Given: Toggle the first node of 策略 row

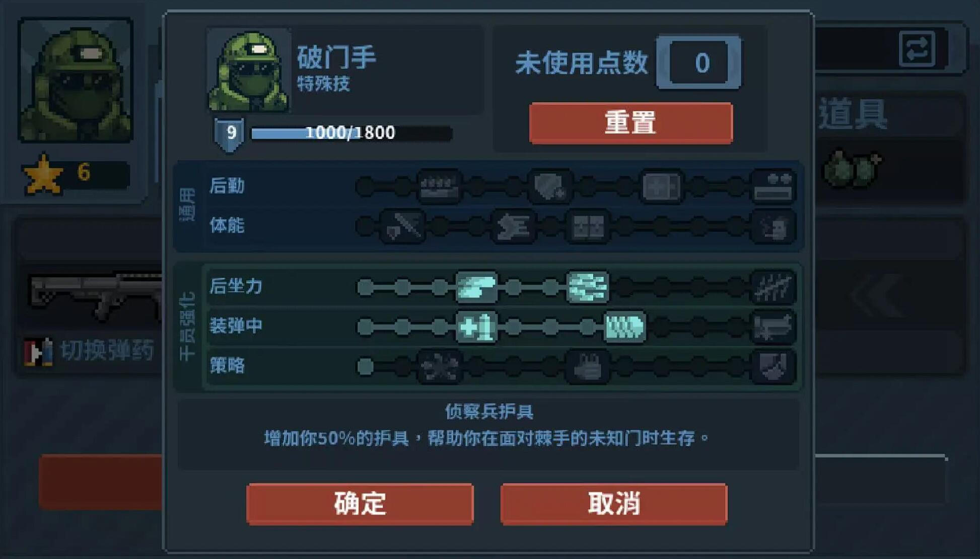Looking at the screenshot, I should (366, 367).
